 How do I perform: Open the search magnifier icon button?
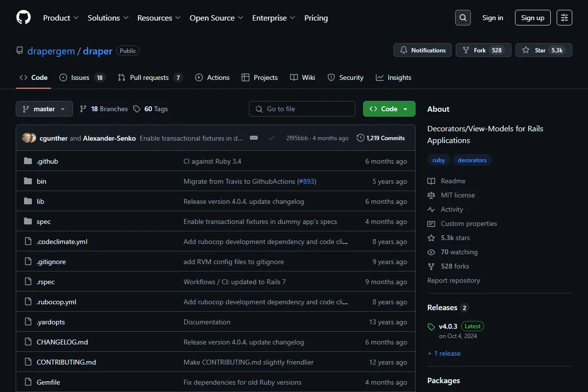463,18
